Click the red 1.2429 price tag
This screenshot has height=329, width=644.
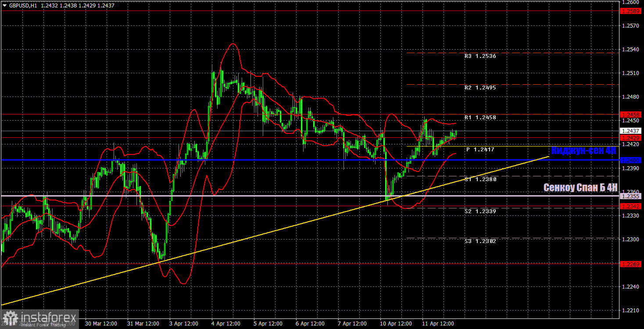coord(631,138)
